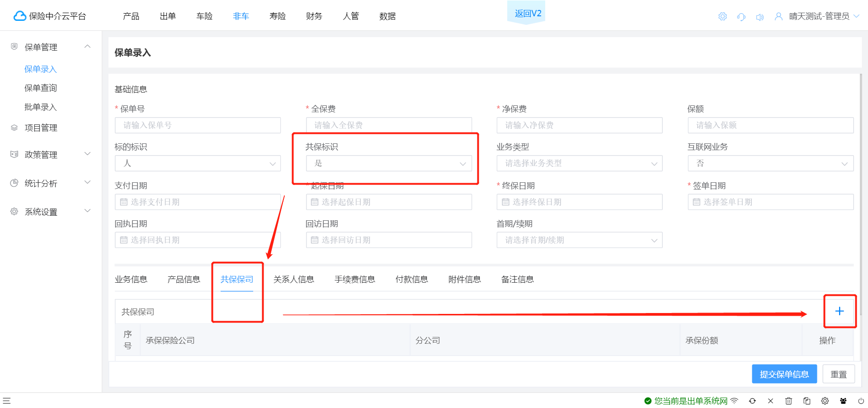Click the 全保费 input field
This screenshot has height=408, width=868.
pyautogui.click(x=389, y=125)
